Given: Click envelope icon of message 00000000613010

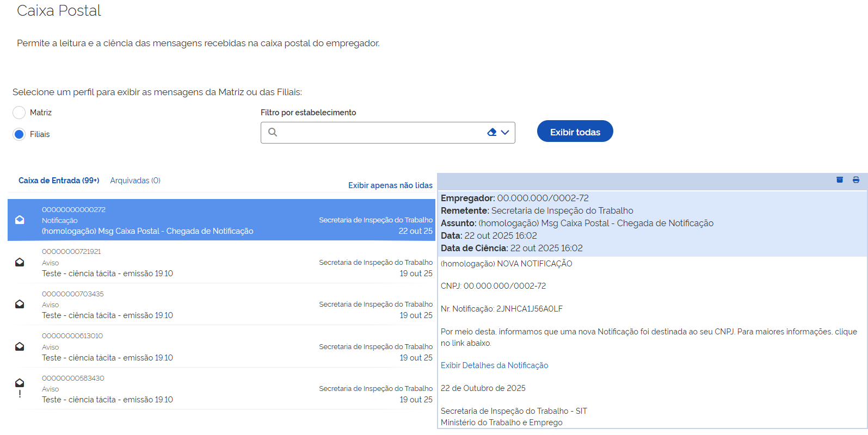Looking at the screenshot, I should point(20,346).
